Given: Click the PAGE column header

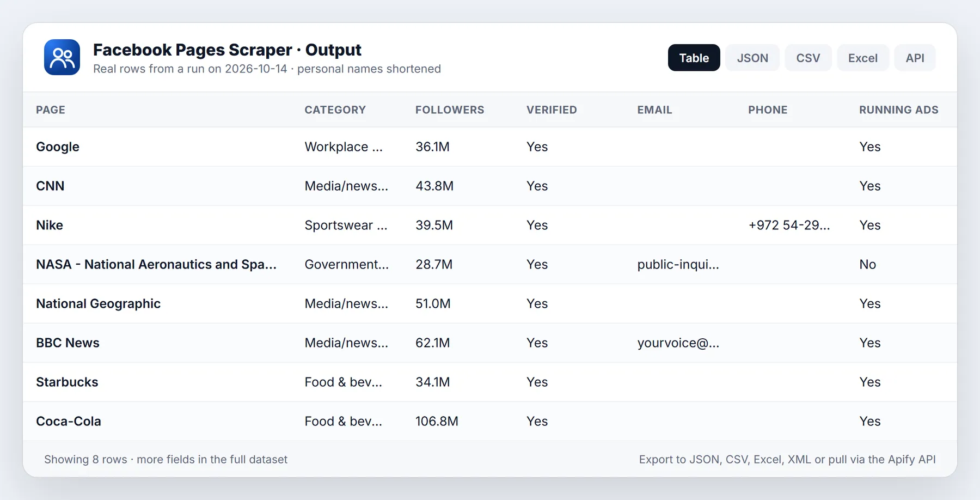Looking at the screenshot, I should (51, 110).
